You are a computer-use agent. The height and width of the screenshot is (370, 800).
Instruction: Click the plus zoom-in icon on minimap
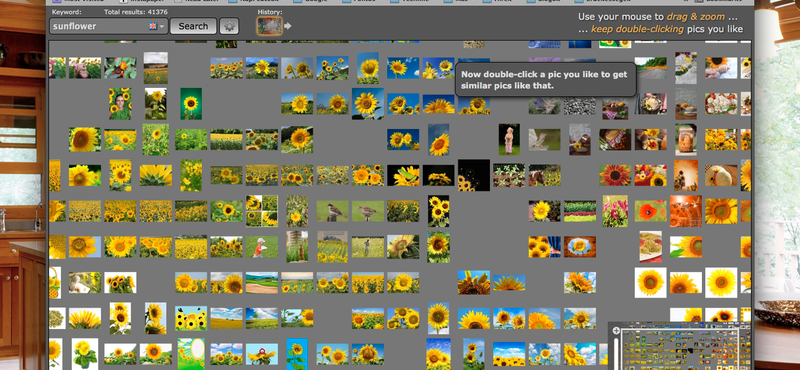[616, 331]
